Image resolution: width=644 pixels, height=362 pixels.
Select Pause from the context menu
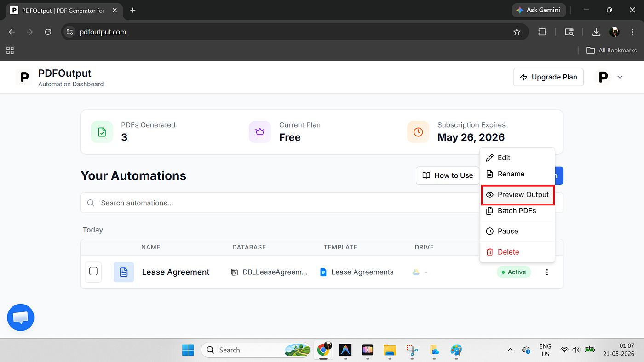pyautogui.click(x=517, y=231)
